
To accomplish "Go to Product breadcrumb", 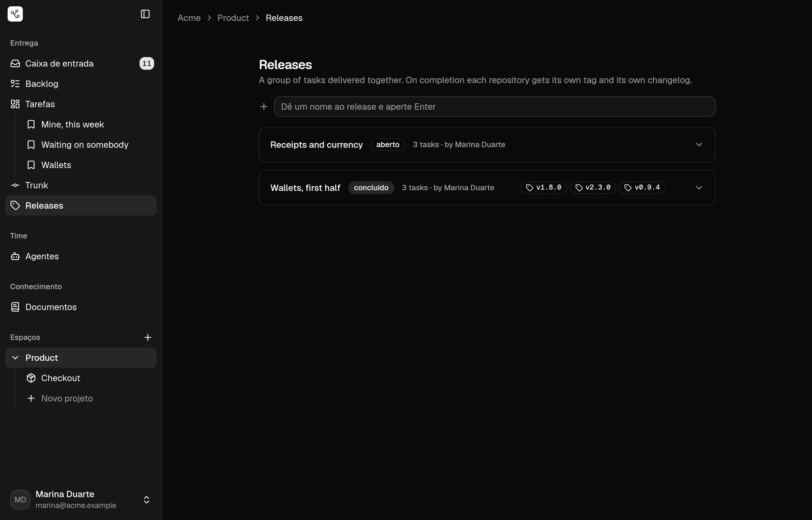I will tap(233, 18).
